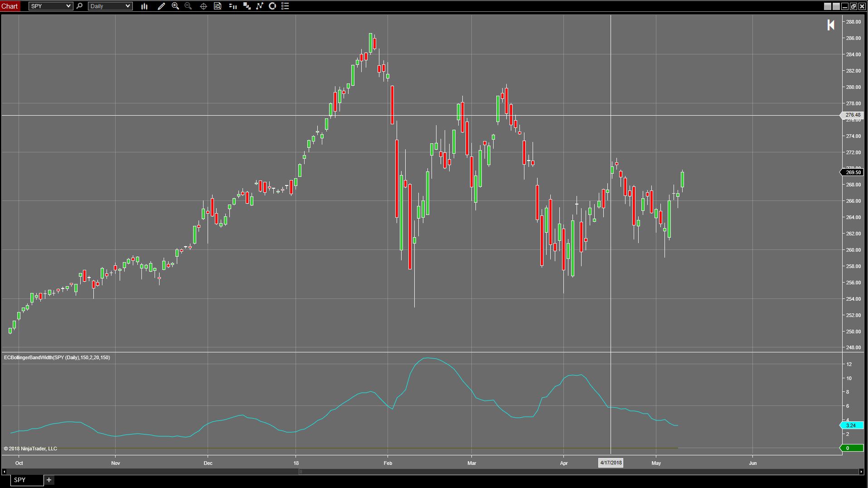Click the instrument search magnifier icon
Image resolution: width=868 pixels, height=488 pixels.
[x=79, y=6]
